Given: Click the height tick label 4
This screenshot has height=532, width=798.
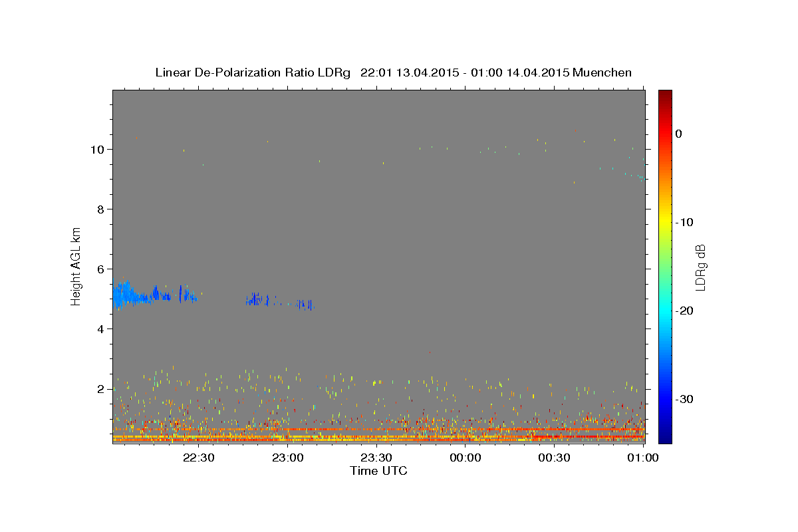Looking at the screenshot, I should pyautogui.click(x=100, y=329).
